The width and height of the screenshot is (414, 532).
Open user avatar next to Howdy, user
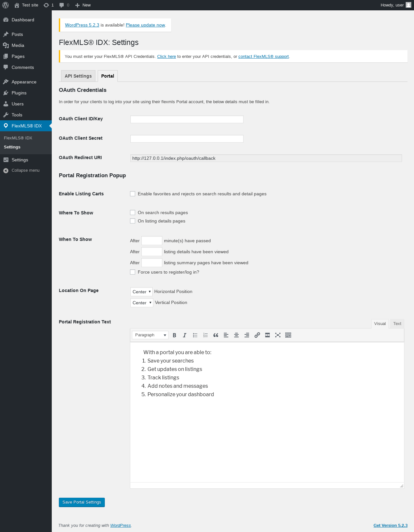(409, 5)
